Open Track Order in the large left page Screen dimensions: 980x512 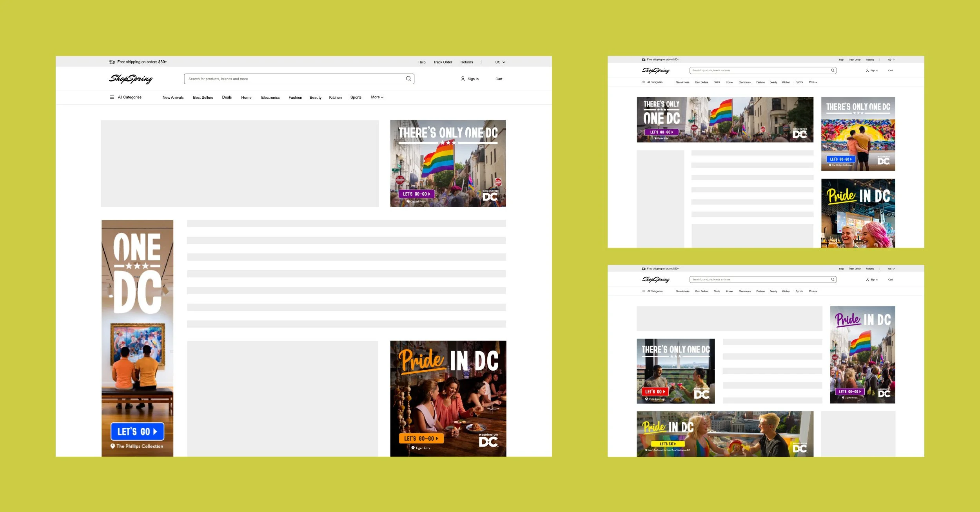tap(443, 62)
